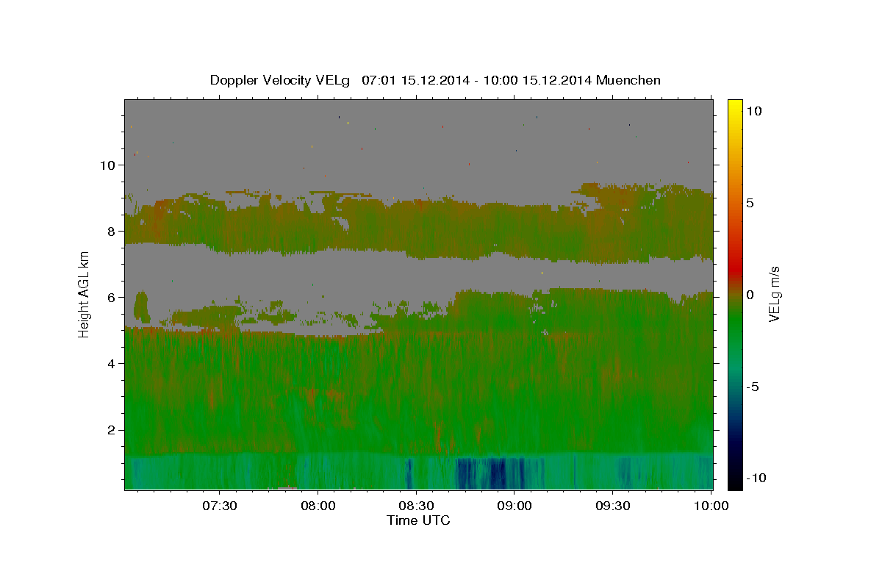The width and height of the screenshot is (882, 588).
Task: Click the '09:00' time axis label
Action: pos(514,506)
